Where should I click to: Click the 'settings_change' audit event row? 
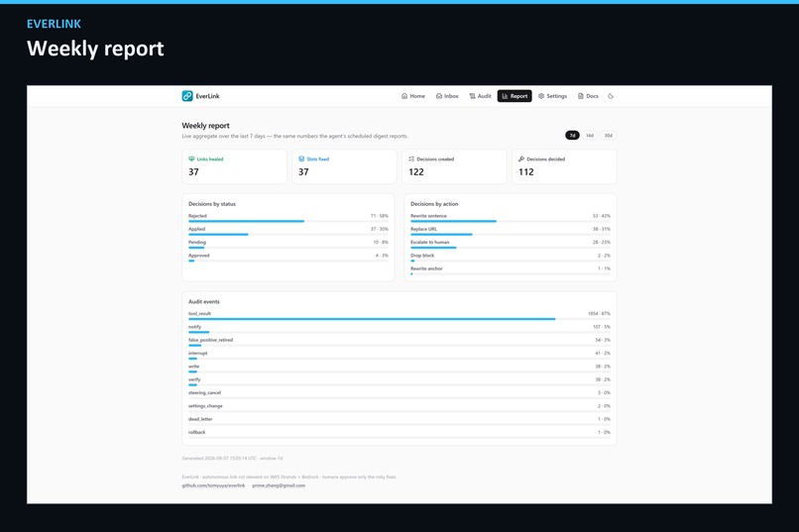399,408
